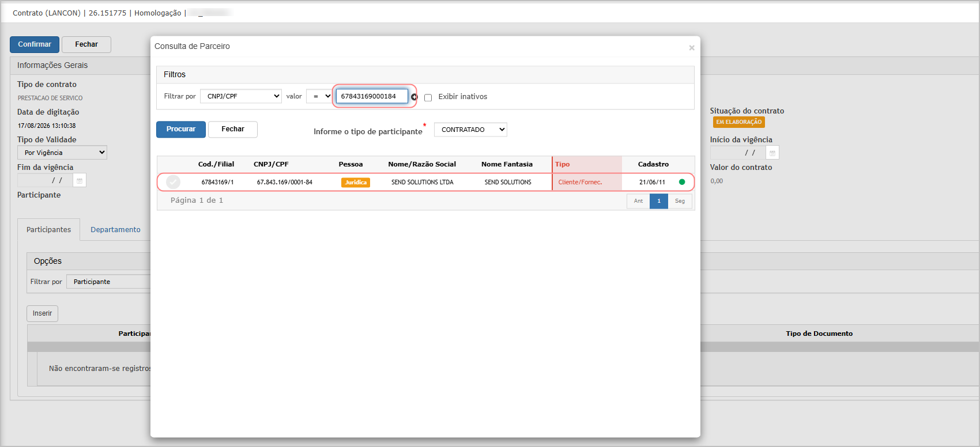Click the SEND SOLUTIONS LTDA cell

point(423,182)
